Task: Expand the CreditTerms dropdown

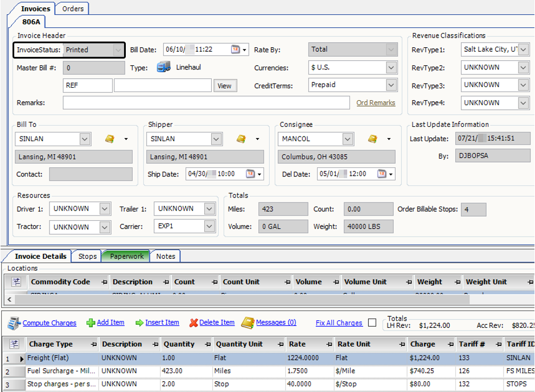Action: (x=391, y=85)
